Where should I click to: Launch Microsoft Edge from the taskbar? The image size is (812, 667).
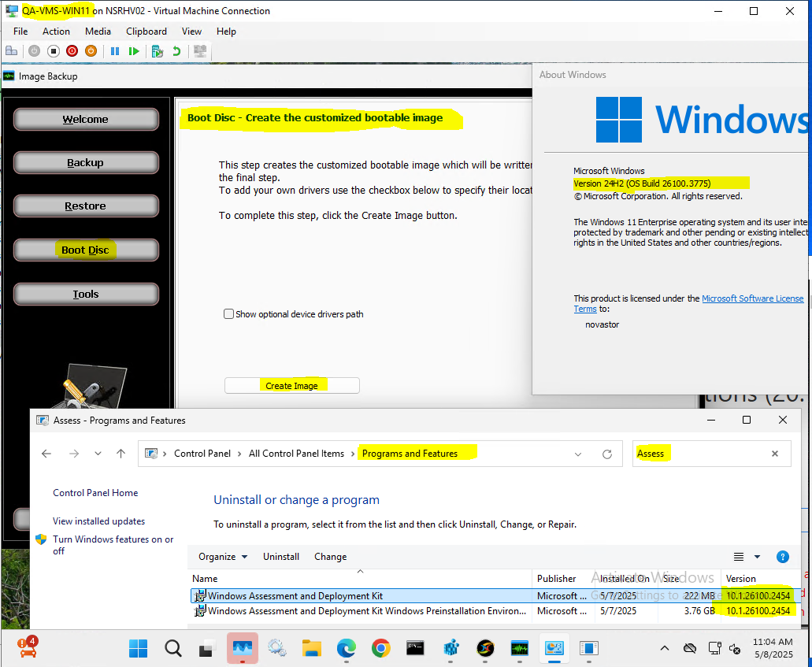tap(347, 648)
